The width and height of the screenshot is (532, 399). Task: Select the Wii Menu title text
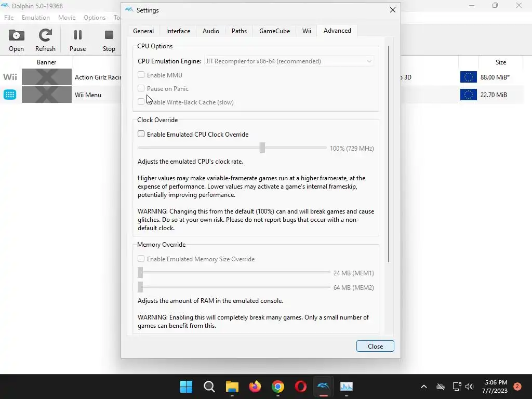tap(88, 95)
